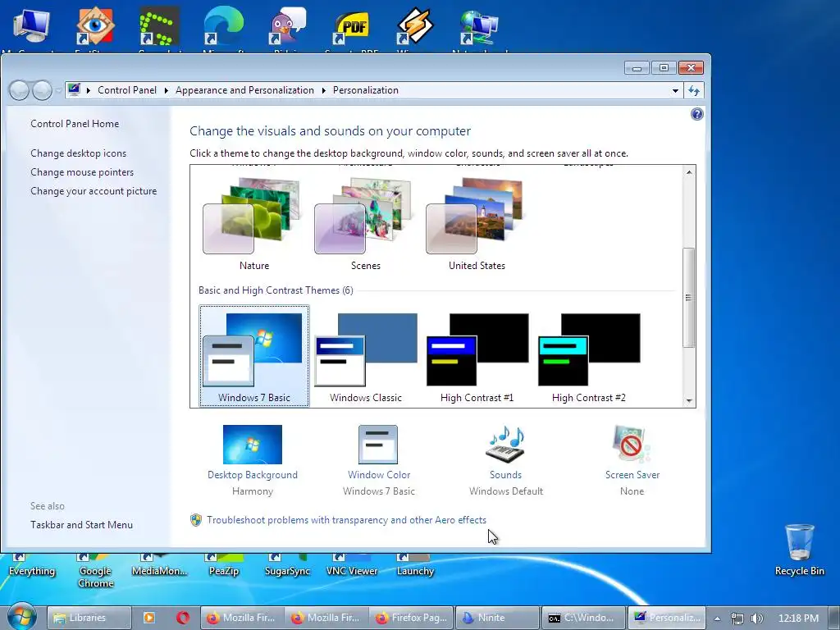Viewport: 840px width, 630px height.
Task: Select the Nature theme
Action: tap(254, 224)
